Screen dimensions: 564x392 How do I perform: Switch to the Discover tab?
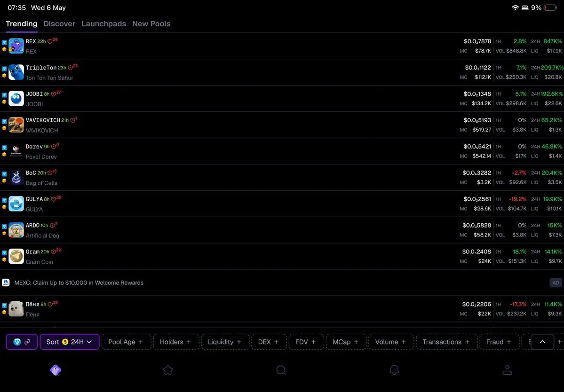coord(59,24)
